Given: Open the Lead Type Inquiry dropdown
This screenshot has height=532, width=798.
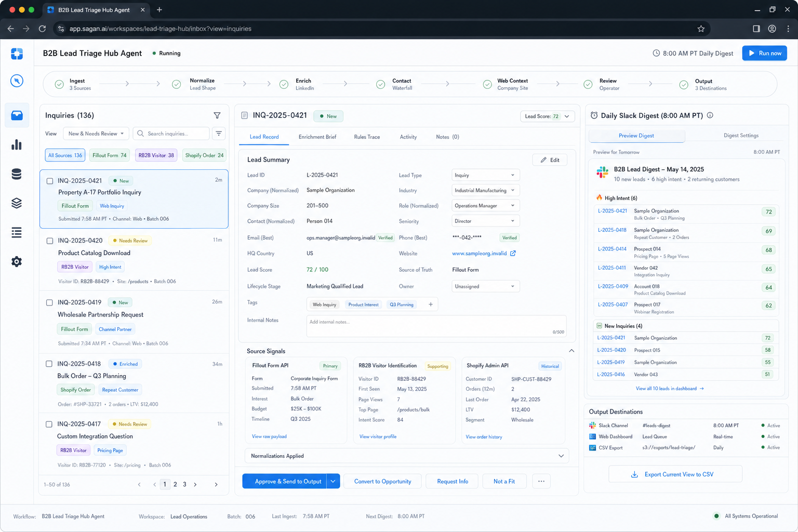Looking at the screenshot, I should click(485, 175).
